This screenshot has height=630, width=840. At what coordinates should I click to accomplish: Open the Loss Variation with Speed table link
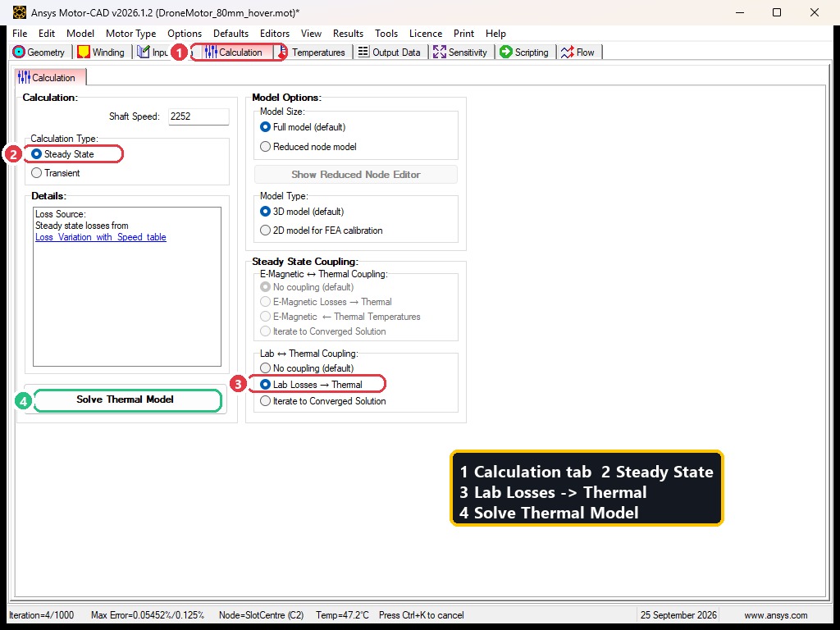click(101, 237)
